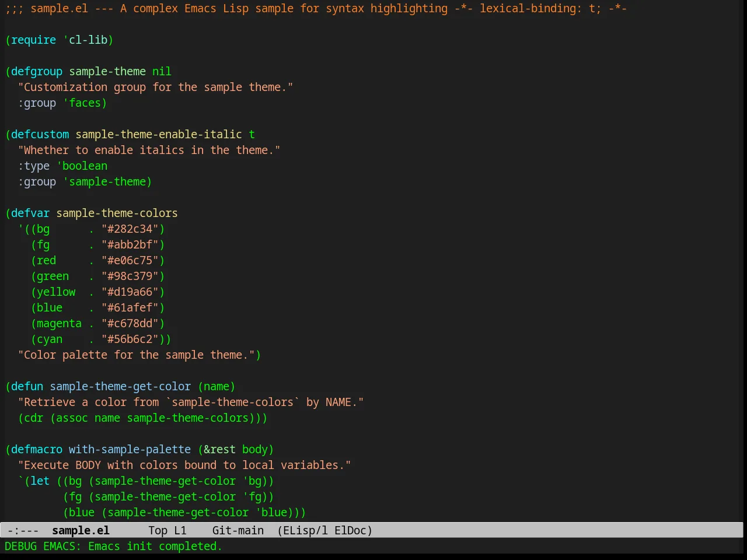Click the 'let' keyword in the macro body

point(40,481)
